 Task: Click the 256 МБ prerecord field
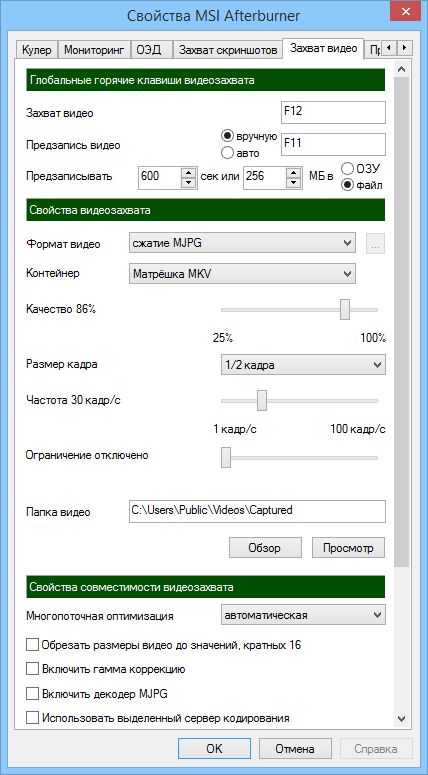point(265,176)
